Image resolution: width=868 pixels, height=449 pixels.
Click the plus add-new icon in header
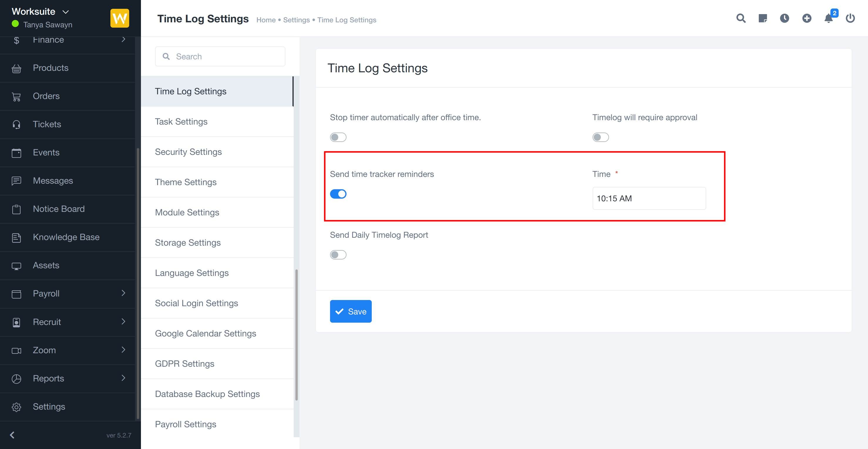pyautogui.click(x=806, y=18)
